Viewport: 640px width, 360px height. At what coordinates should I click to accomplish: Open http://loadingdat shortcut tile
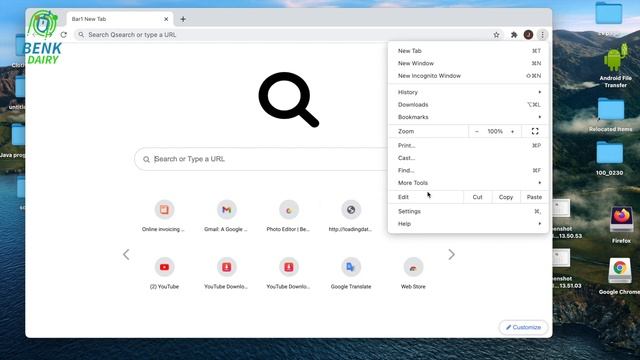(351, 216)
